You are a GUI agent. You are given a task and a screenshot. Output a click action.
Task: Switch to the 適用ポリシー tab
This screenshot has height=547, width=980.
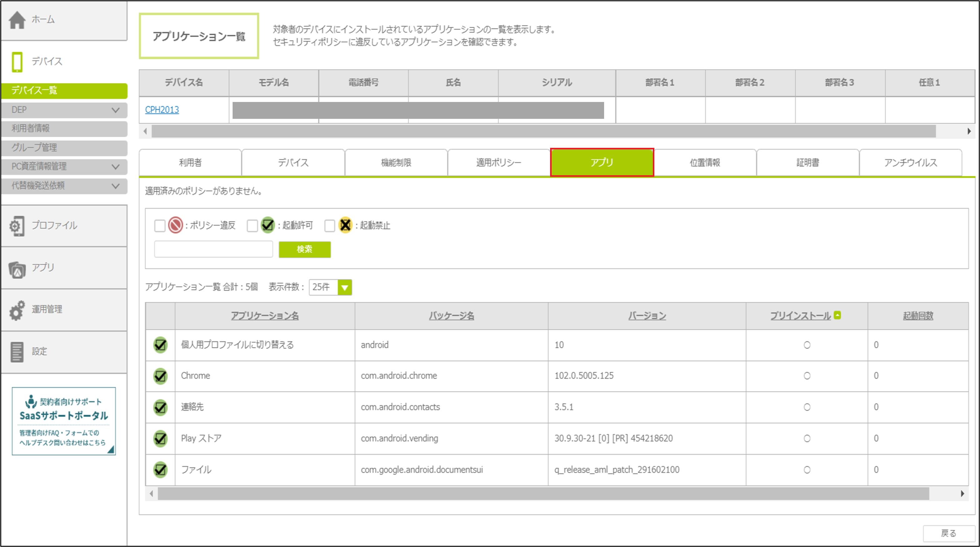[x=498, y=163]
